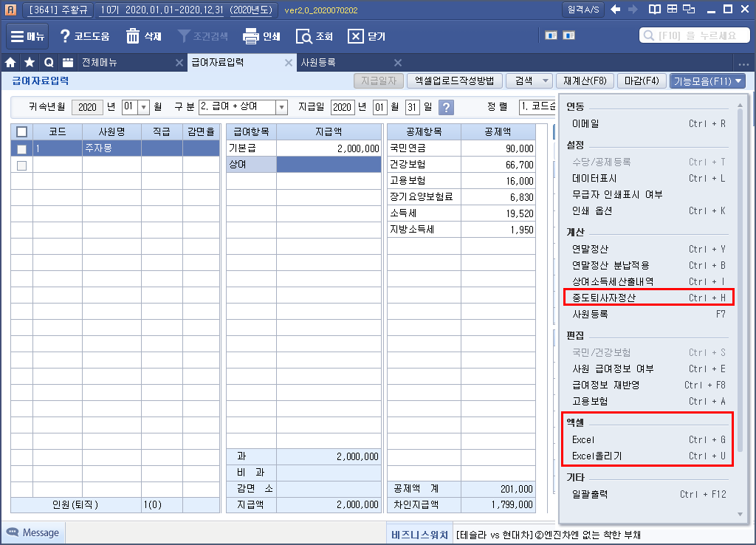The height and width of the screenshot is (545, 756).
Task: Click the grid layout icon in title bar
Action: (672, 9)
